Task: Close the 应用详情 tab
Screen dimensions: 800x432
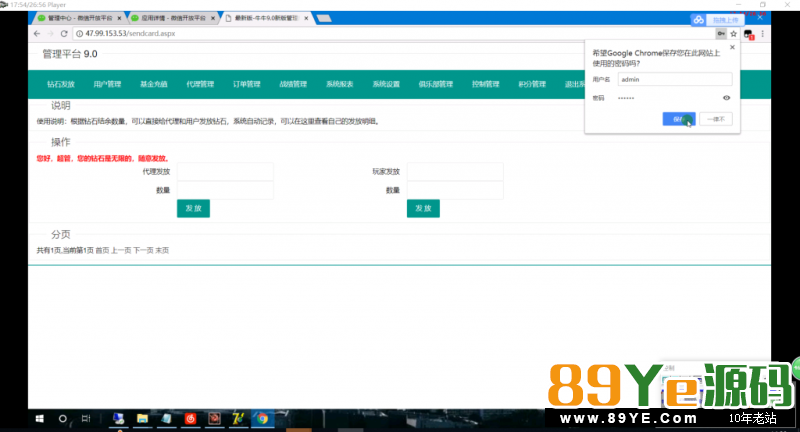Action: coord(213,18)
